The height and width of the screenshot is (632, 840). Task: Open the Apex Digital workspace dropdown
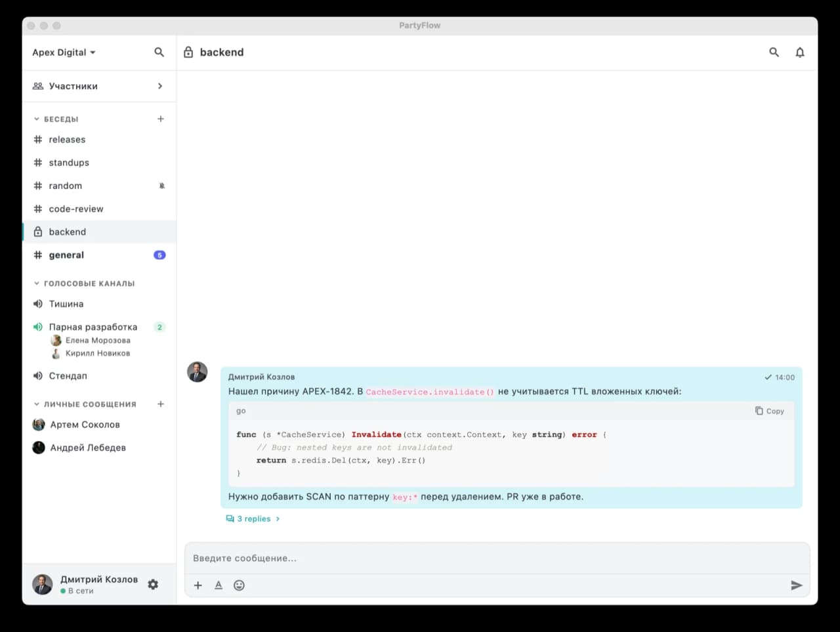pyautogui.click(x=64, y=53)
